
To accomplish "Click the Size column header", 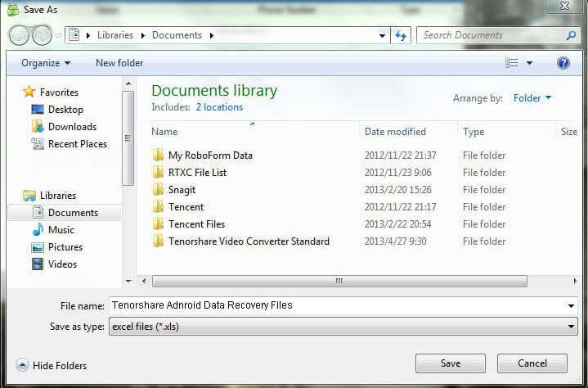I will click(569, 132).
